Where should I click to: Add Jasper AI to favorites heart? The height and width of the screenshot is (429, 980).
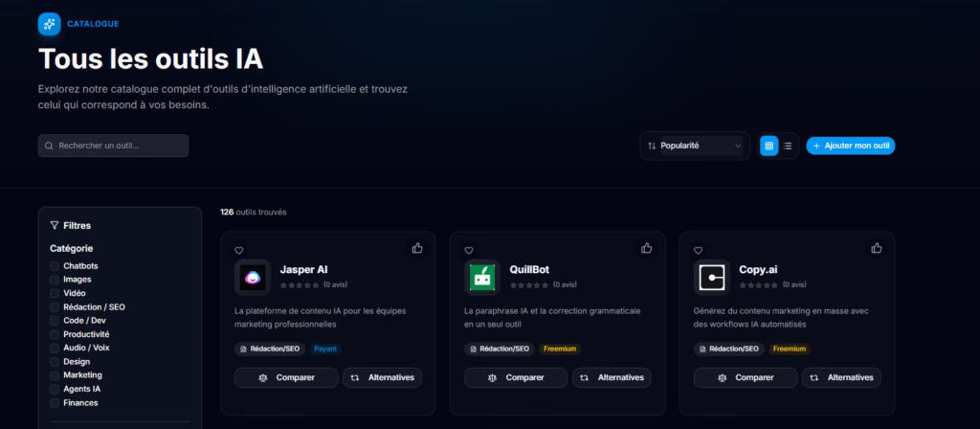[238, 251]
